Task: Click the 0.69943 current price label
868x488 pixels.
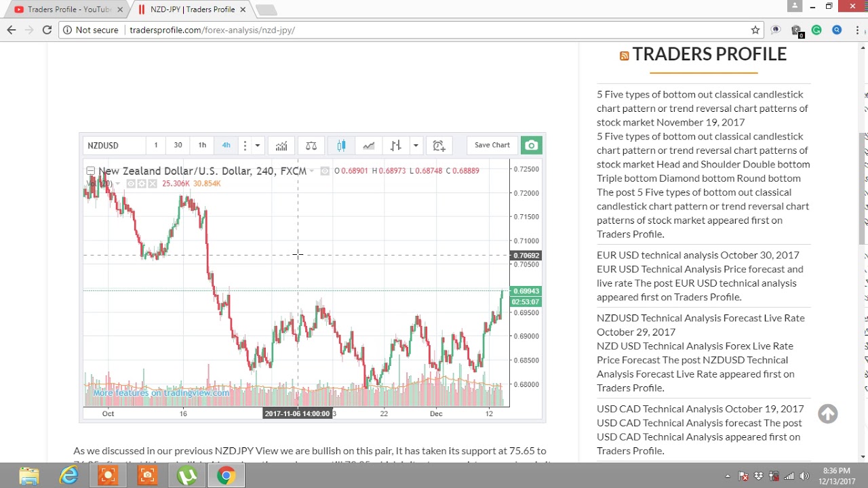Action: (526, 291)
